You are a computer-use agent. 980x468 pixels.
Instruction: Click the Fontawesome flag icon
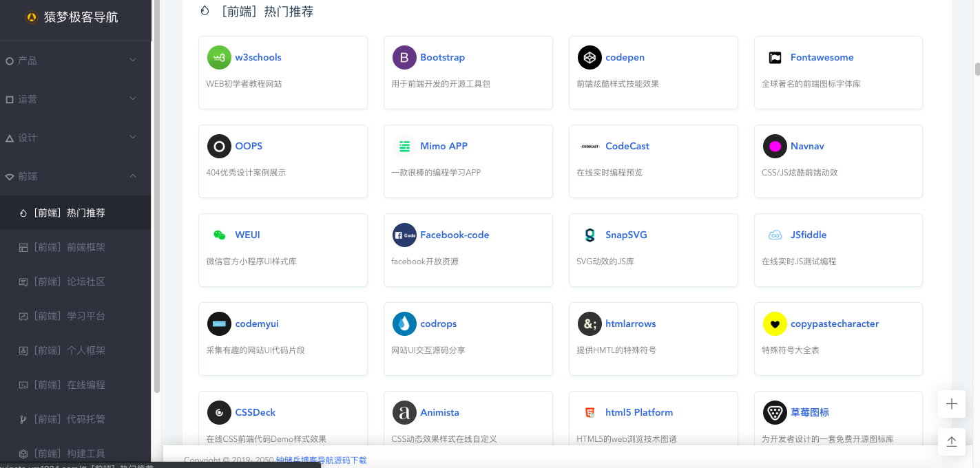775,58
